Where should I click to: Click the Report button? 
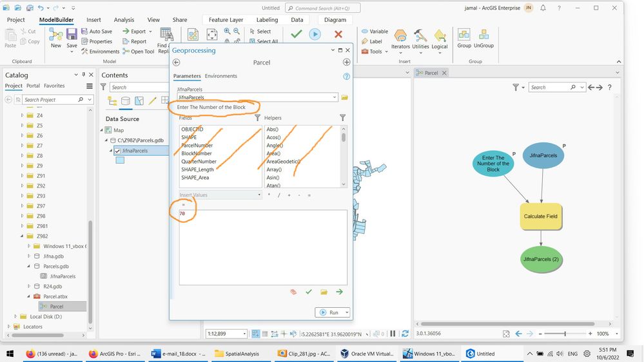click(134, 41)
